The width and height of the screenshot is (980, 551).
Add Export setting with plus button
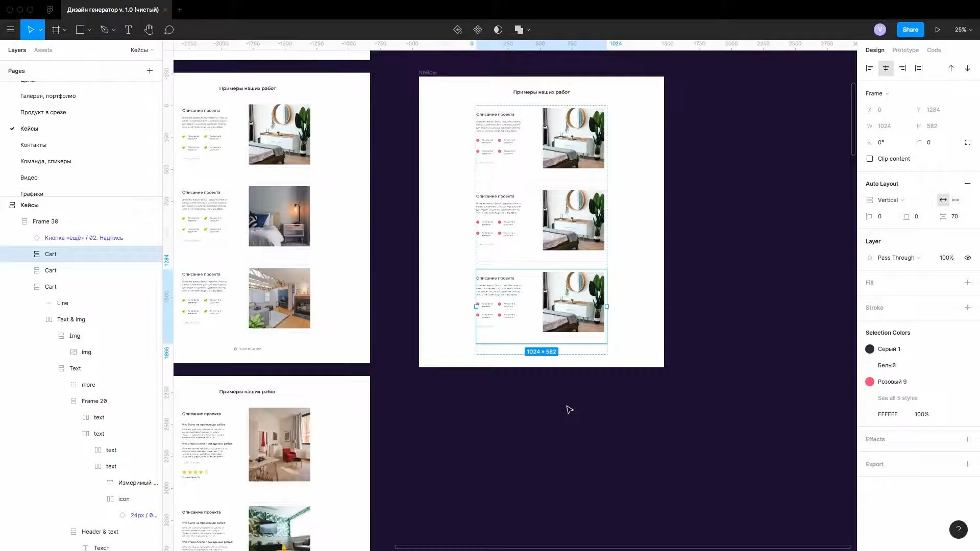967,464
